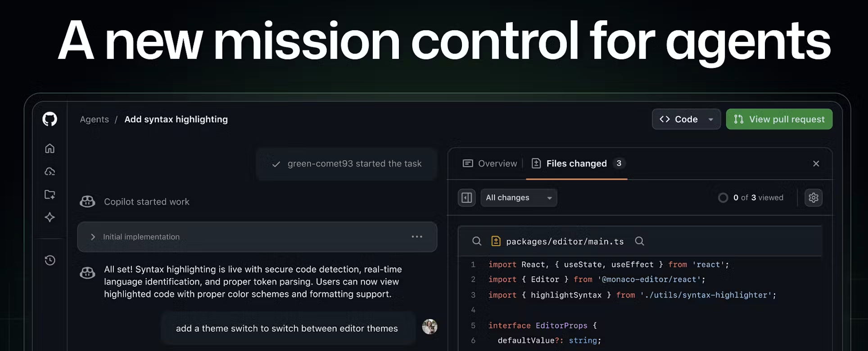The image size is (868, 351).
Task: Click line 5 'interface EditorProps {'
Action: coord(542,325)
